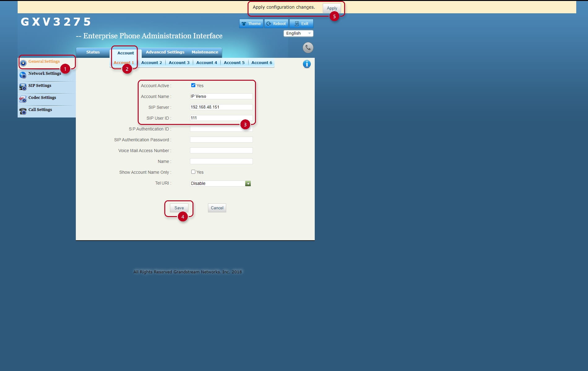Click the Account Name input field
The width and height of the screenshot is (588, 371).
(x=221, y=96)
